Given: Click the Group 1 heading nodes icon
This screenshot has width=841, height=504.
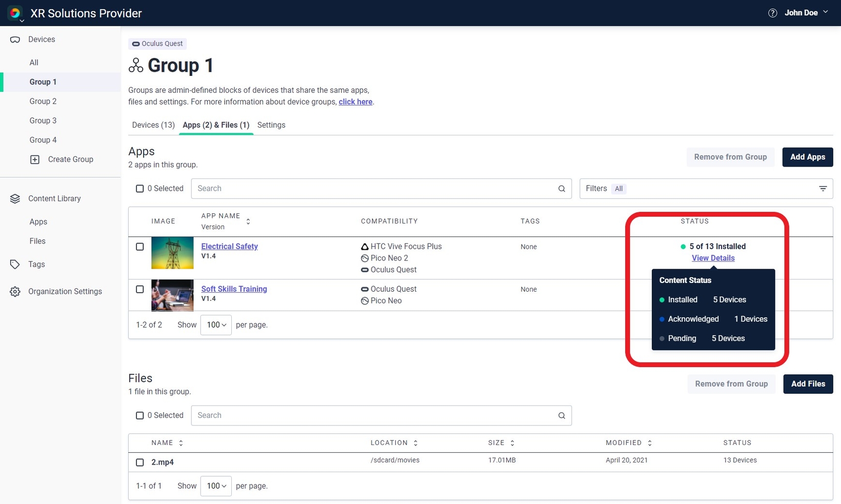Looking at the screenshot, I should tap(136, 66).
